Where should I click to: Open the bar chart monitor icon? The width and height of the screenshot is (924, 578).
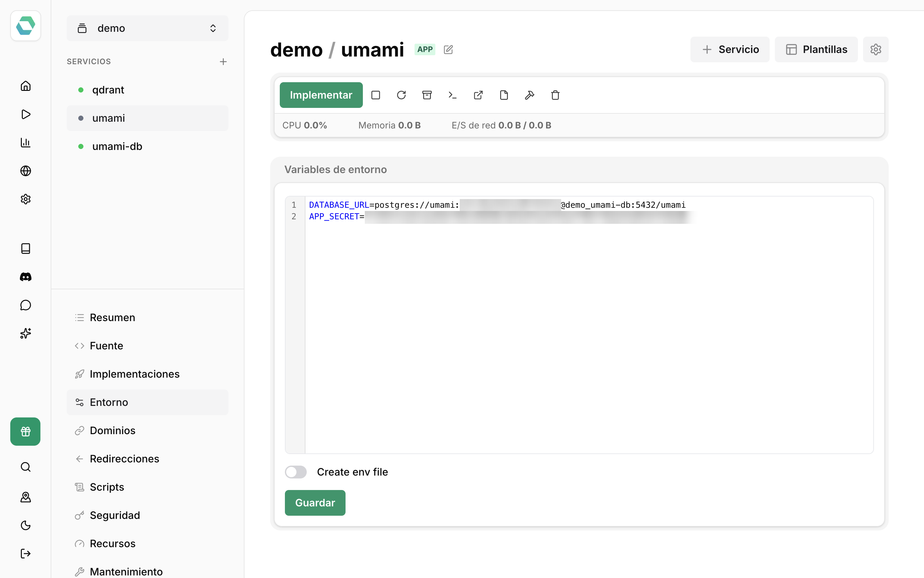pos(26,143)
